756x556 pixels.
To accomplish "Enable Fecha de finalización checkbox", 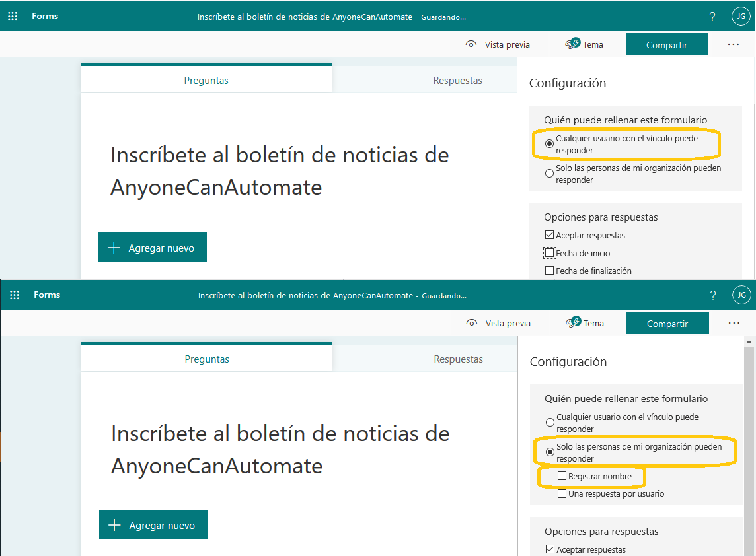I will 549,271.
